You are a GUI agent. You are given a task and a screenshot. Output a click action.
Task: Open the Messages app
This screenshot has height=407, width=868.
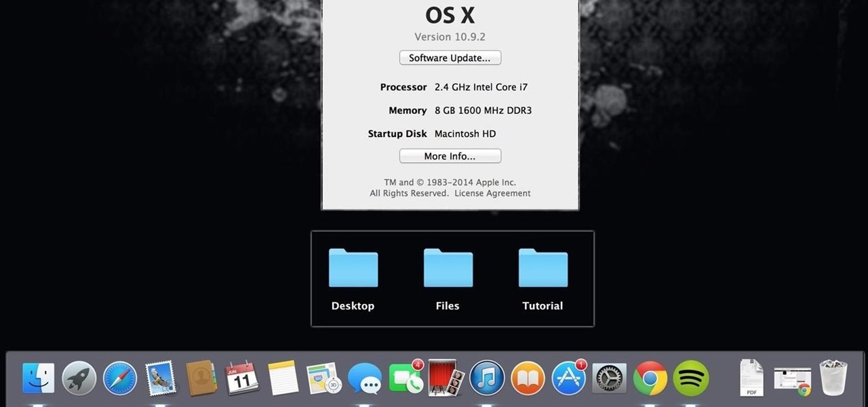pos(364,378)
